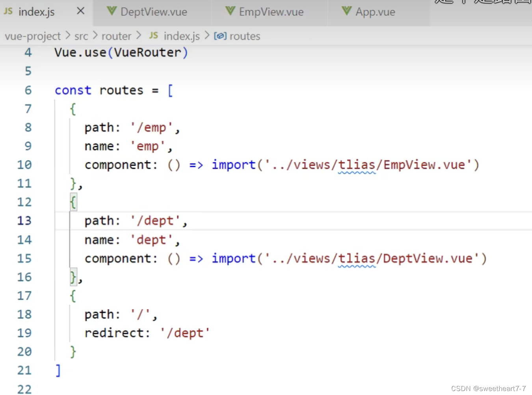
Task: Click line number 13 in the gutter
Action: pos(24,221)
